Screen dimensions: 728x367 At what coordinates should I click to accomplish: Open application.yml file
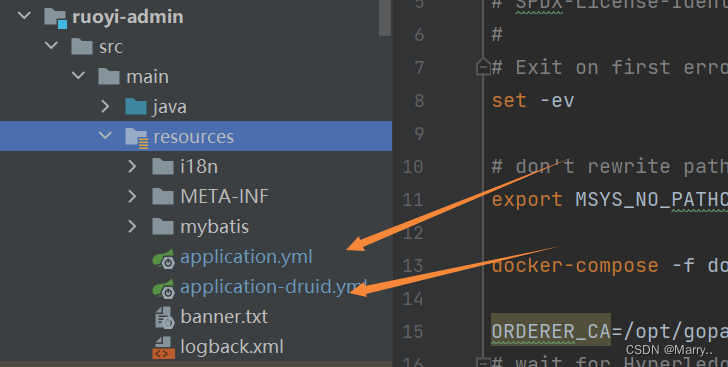pos(246,257)
